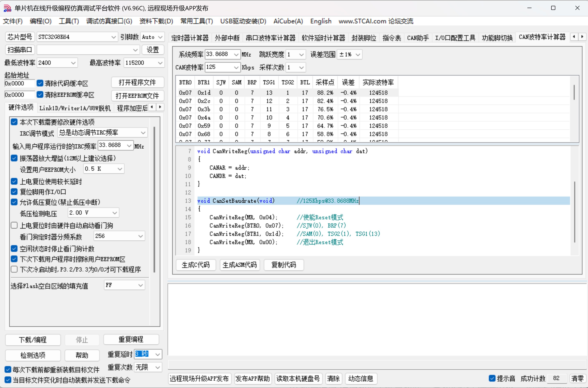Toggle 提示音 checkbox
Image resolution: width=588 pixels, height=388 pixels.
coord(492,378)
